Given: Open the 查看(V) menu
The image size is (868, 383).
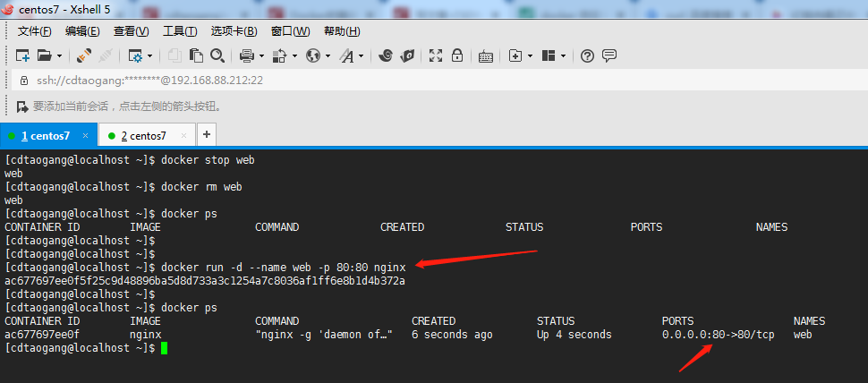Looking at the screenshot, I should (x=132, y=31).
